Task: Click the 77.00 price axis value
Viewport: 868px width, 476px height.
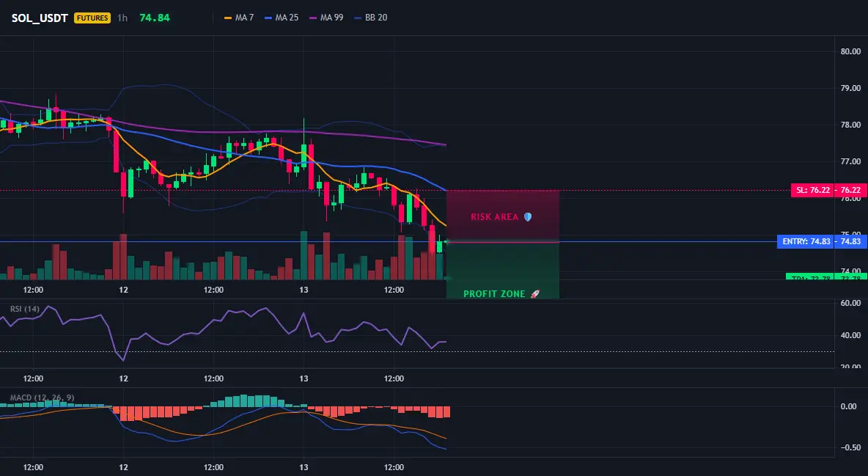Action: [x=850, y=161]
